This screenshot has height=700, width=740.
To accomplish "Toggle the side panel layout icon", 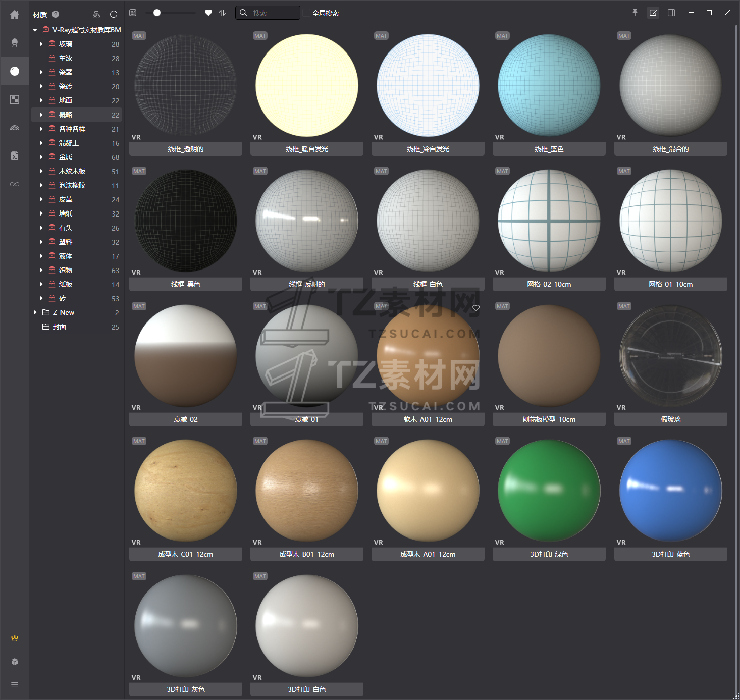I will pos(671,13).
